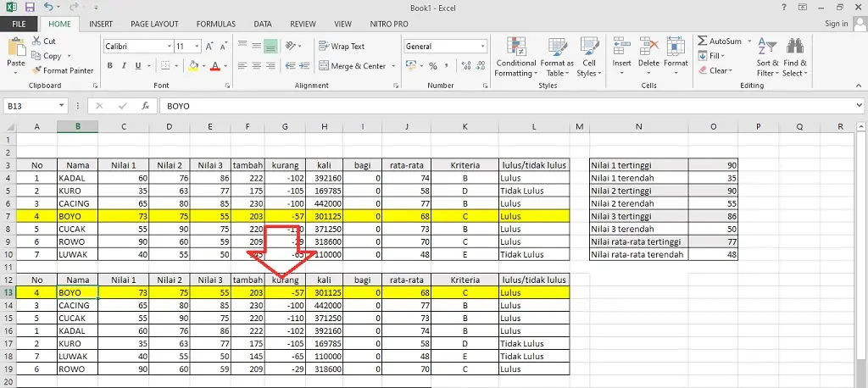
Task: Click the Undo arrow icon
Action: 48,8
